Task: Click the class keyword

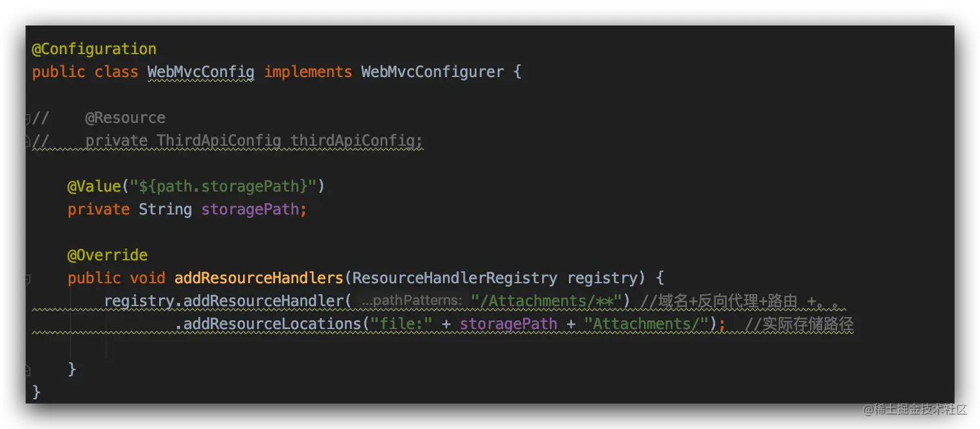Action: pyautogui.click(x=116, y=72)
